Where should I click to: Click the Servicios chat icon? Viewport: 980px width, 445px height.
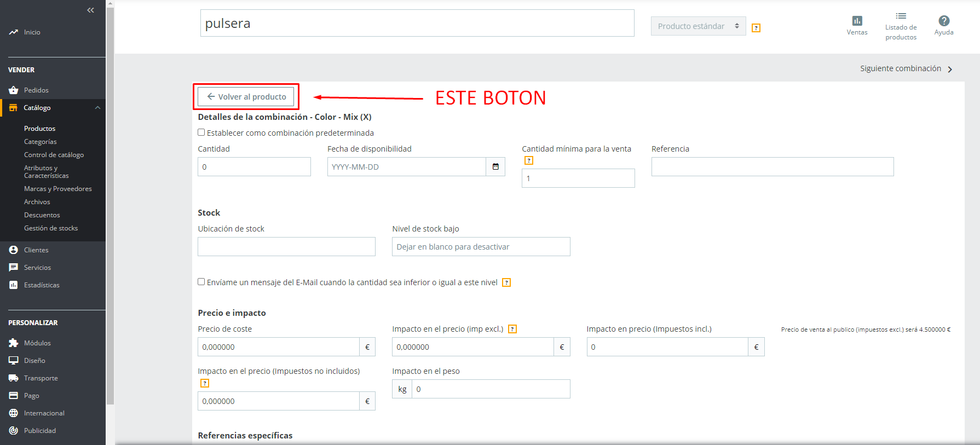[14, 268]
